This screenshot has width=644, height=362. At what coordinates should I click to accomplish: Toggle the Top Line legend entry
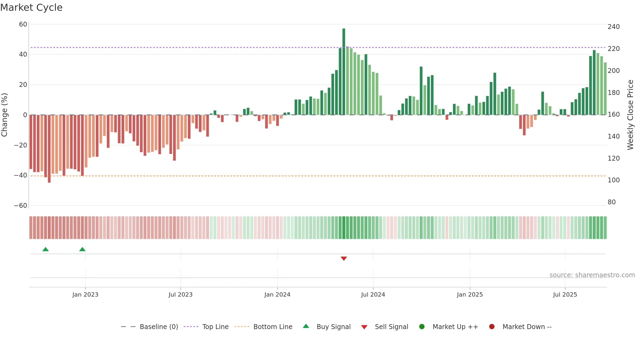pos(206,327)
